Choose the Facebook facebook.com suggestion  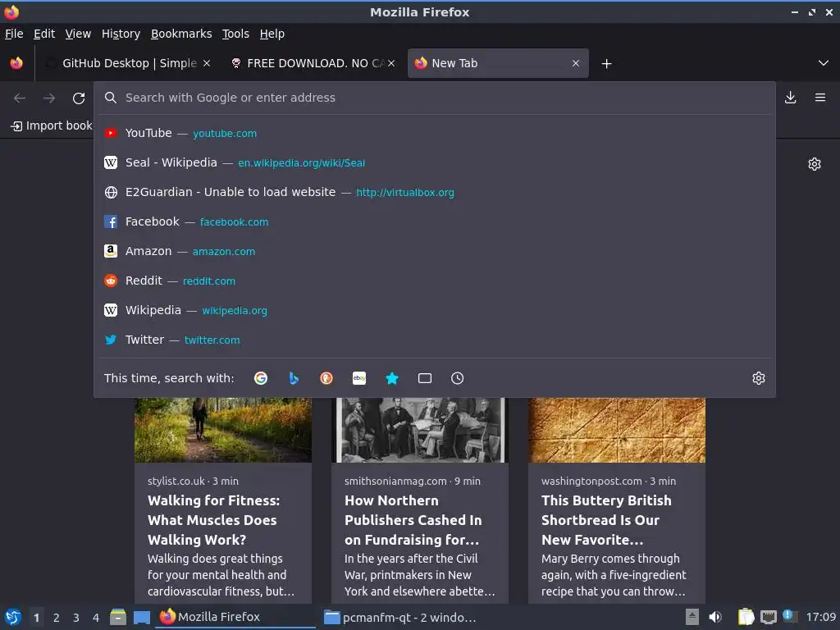435,221
